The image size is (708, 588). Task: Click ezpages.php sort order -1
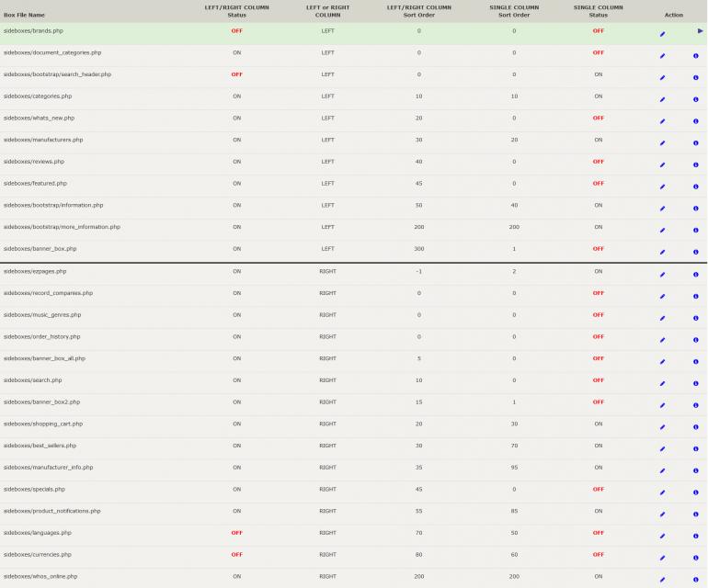click(419, 271)
